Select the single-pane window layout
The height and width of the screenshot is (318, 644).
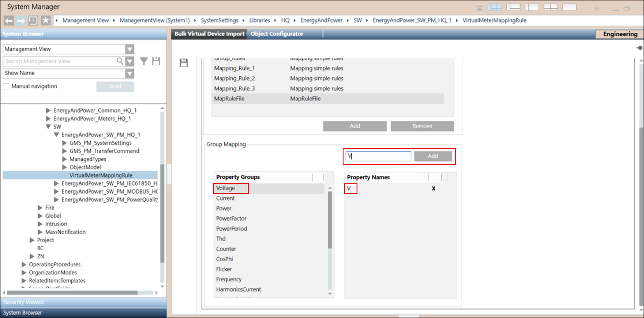pyautogui.click(x=569, y=7)
